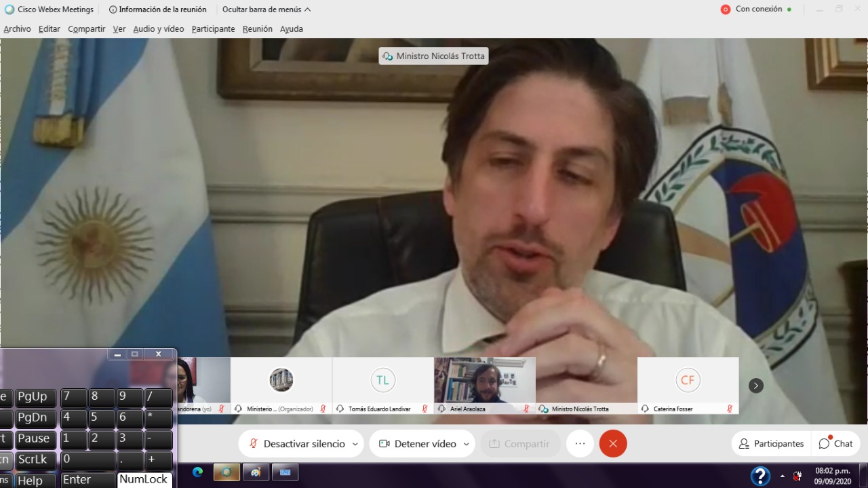Click numpad slash key on on-screen keyboard

point(159,398)
